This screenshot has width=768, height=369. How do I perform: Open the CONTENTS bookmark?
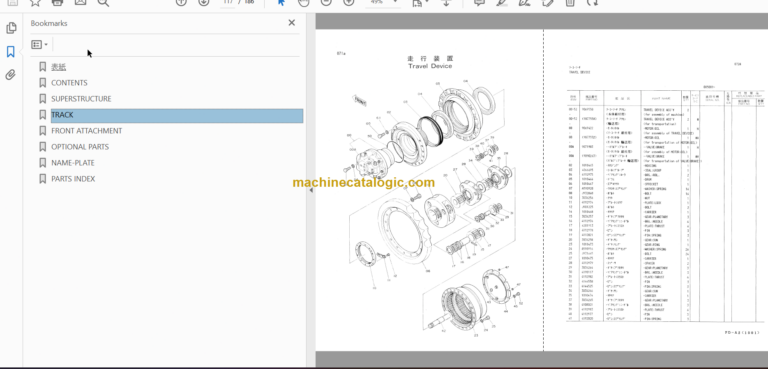[x=69, y=83]
